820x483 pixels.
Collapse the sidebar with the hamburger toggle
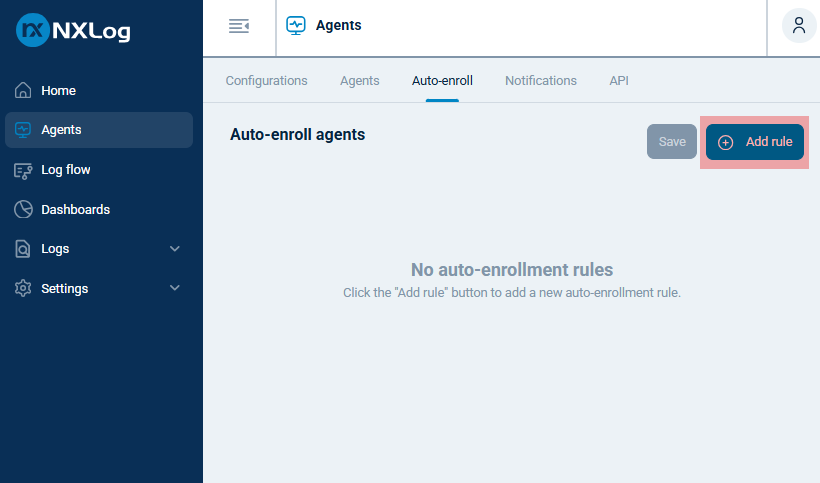(x=239, y=26)
